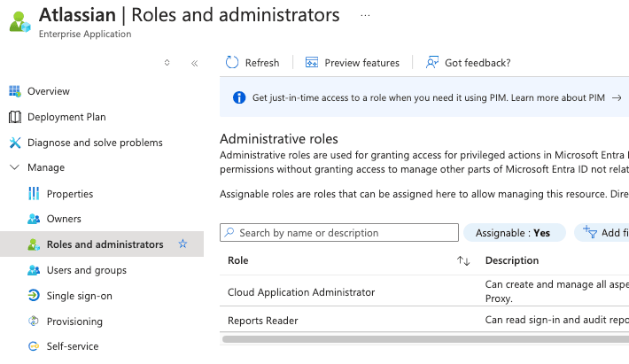Click the Owners people icon
The height and width of the screenshot is (364, 629).
click(x=34, y=219)
